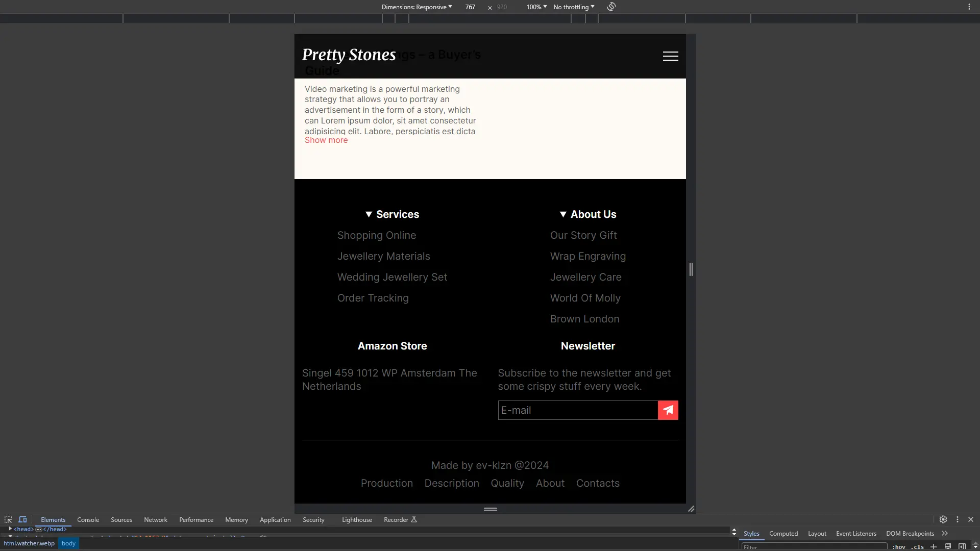Click the Recorder flask experiment icon
Screen dimensions: 980x551
[x=414, y=519]
